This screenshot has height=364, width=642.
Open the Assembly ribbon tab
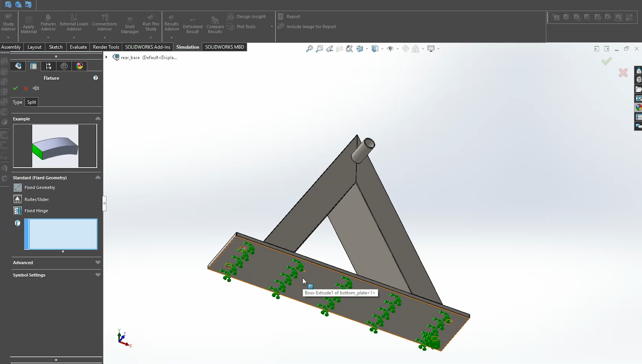(x=11, y=47)
